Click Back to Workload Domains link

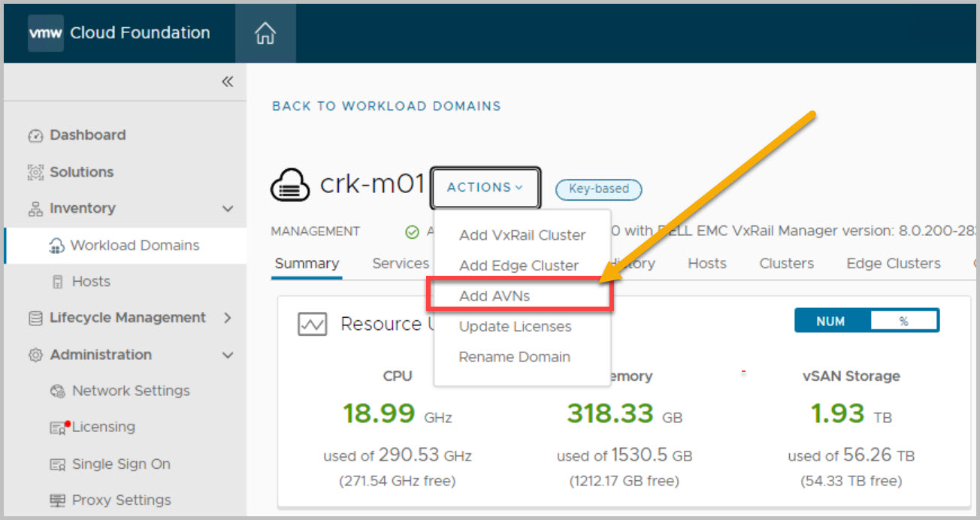(x=386, y=106)
